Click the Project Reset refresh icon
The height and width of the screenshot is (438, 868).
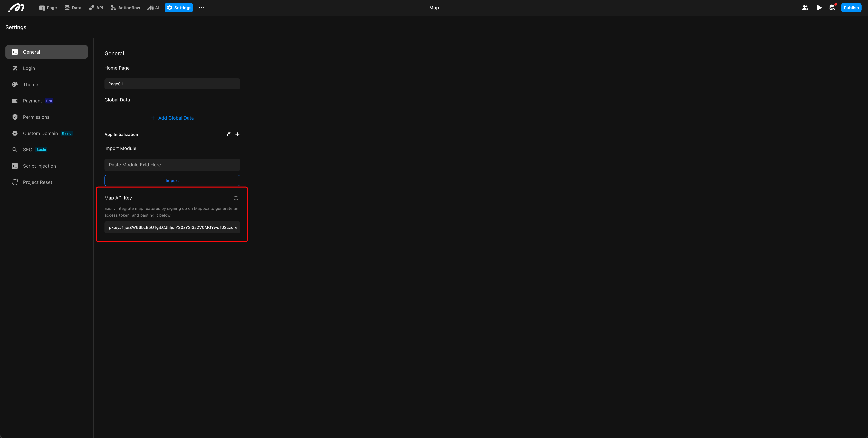pos(15,182)
